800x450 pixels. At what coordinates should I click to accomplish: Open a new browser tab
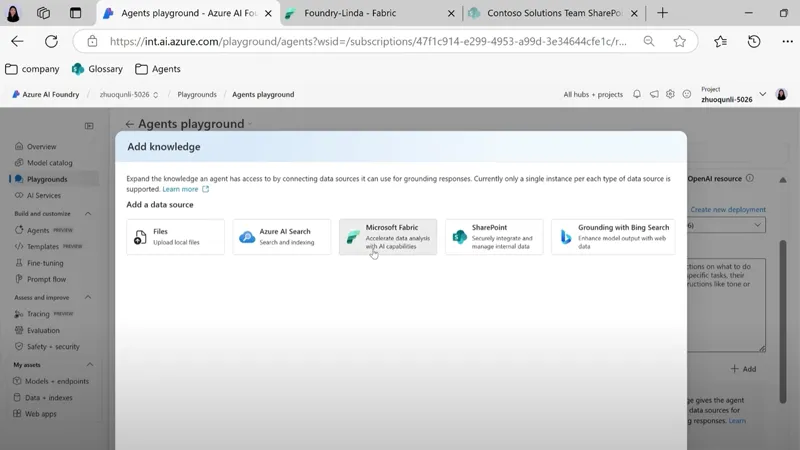coord(662,13)
